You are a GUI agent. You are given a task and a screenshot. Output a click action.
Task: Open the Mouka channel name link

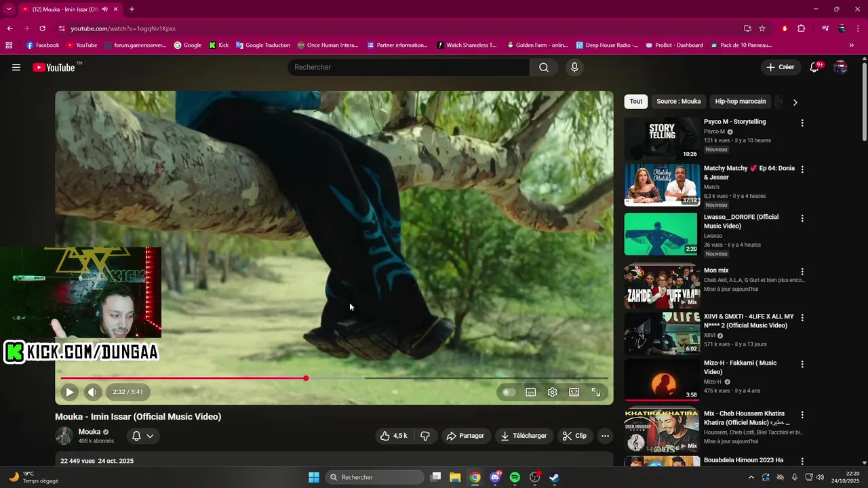tap(90, 432)
